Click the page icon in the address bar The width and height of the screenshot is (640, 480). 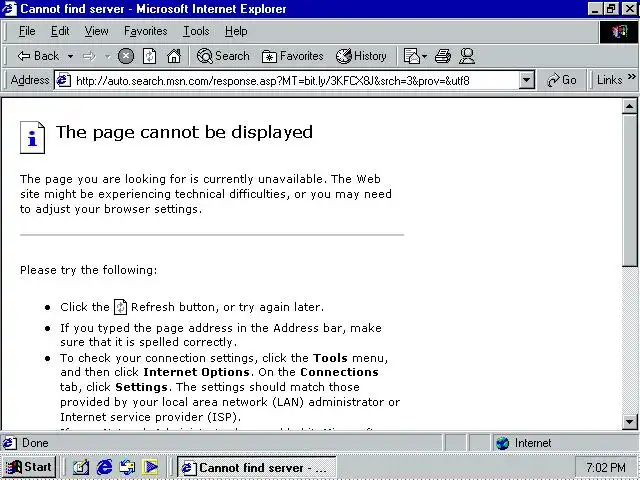click(63, 80)
